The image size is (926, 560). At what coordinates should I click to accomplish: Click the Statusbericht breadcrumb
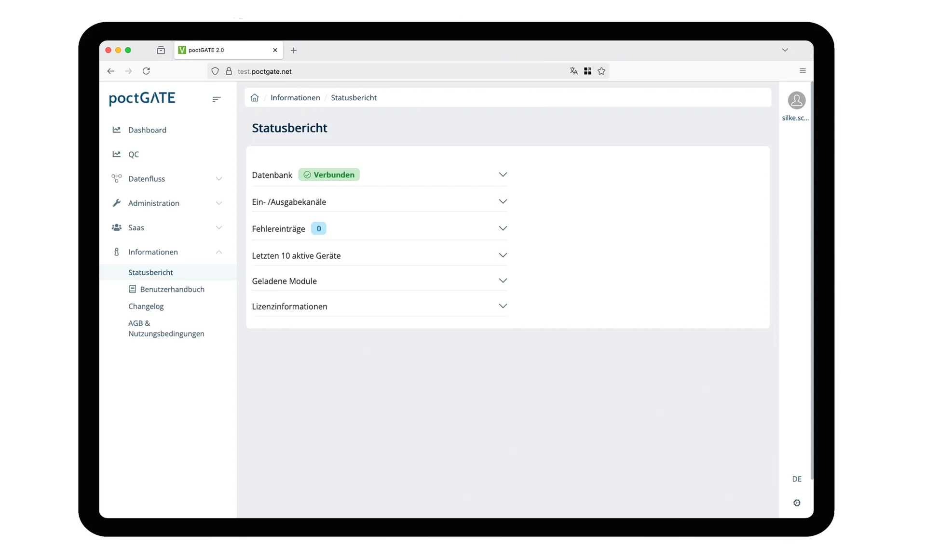click(354, 98)
